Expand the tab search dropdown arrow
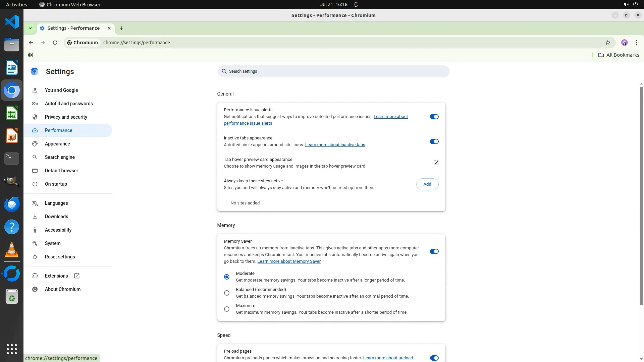Screen dimensions: 644x362 point(30,28)
